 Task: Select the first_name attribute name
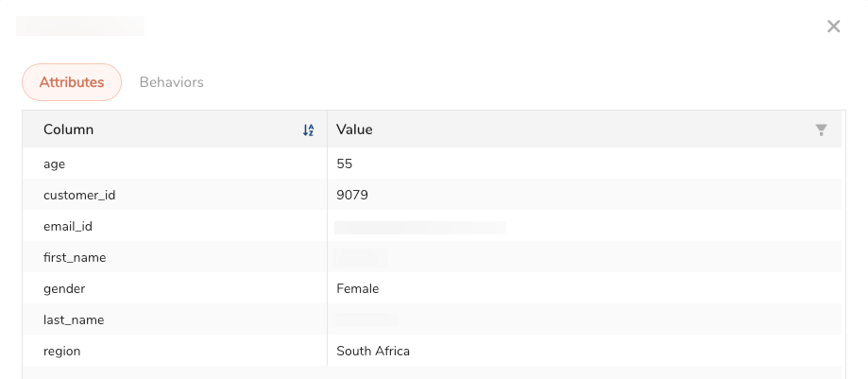(75, 257)
